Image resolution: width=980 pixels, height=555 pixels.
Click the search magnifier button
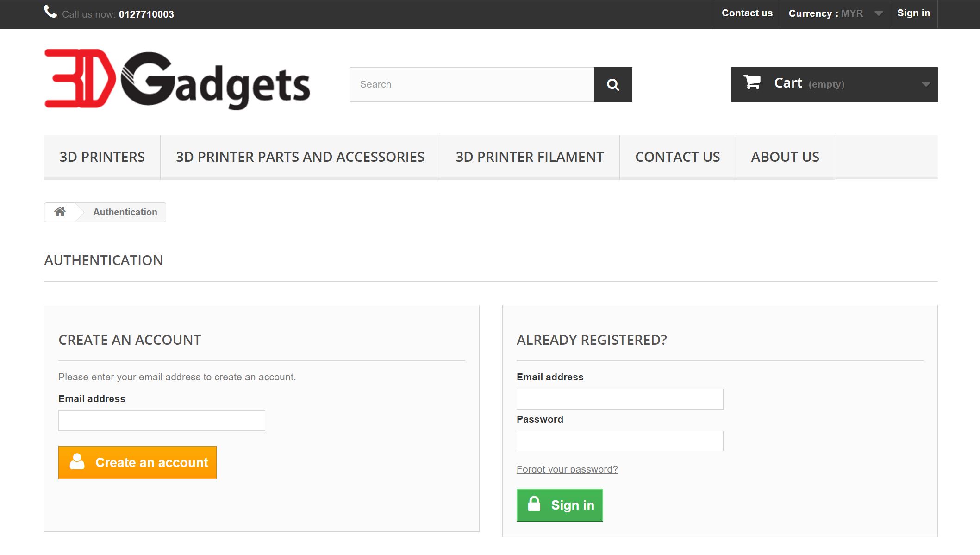(x=613, y=84)
